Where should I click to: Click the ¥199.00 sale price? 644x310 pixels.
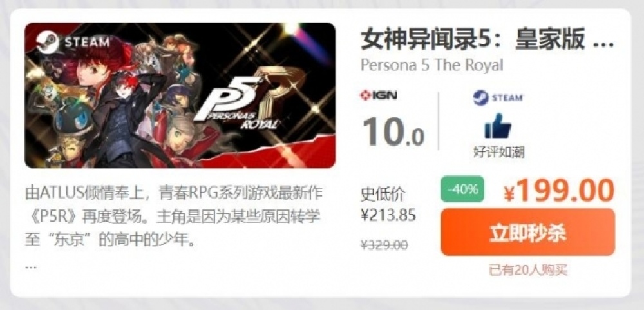558,190
